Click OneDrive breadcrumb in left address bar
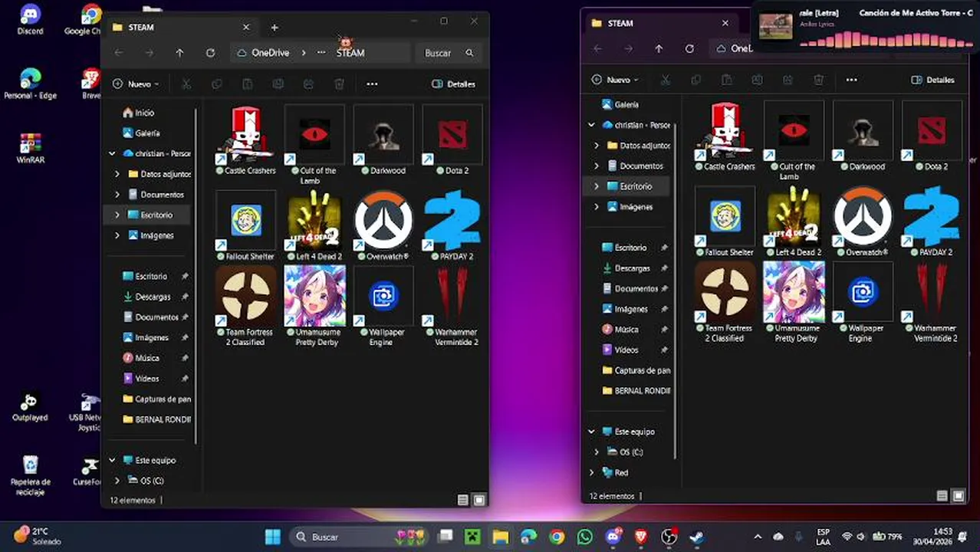The height and width of the screenshot is (552, 980). [x=270, y=53]
